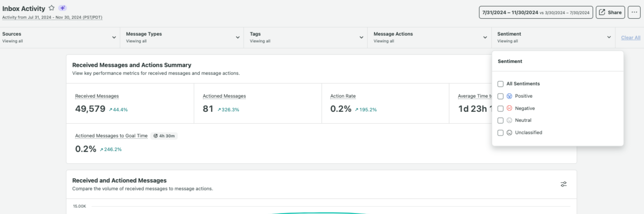Click the Action Rate increase arrow icon
Viewport: 644px width, 214px height.
coord(356,110)
